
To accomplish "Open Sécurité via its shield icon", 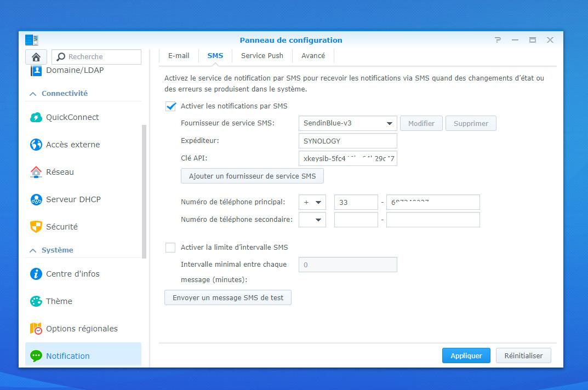I will (36, 227).
